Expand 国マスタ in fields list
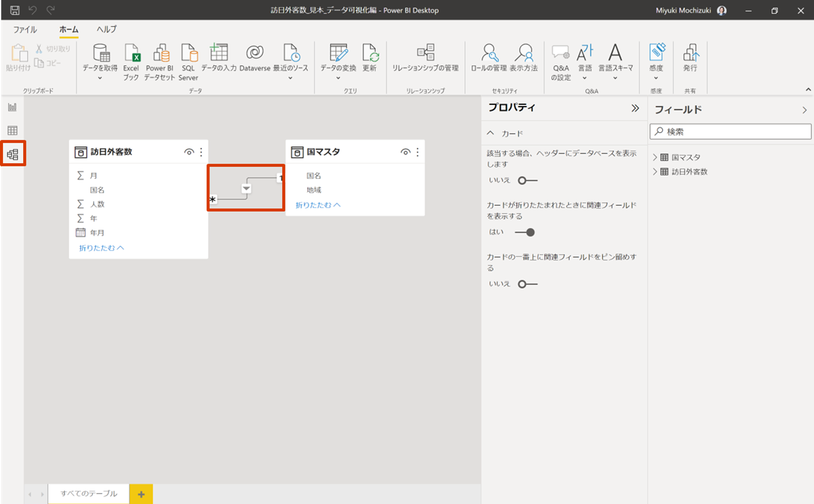This screenshot has height=504, width=814. point(655,157)
